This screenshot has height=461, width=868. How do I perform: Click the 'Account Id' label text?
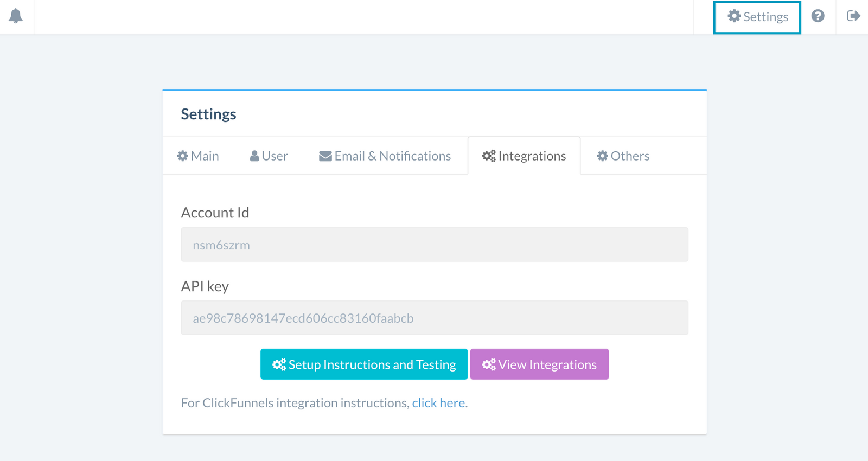coord(215,213)
